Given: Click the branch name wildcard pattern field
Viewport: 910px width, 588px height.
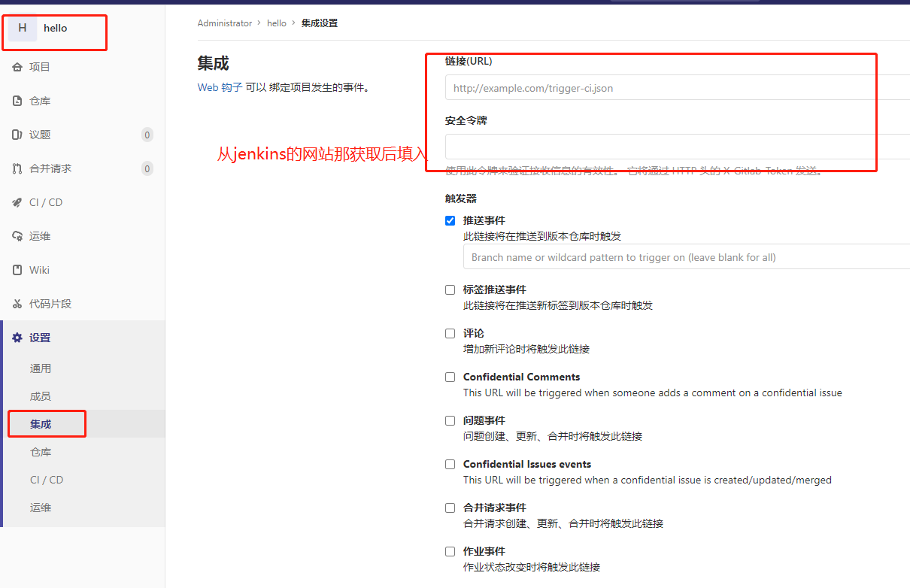Looking at the screenshot, I should [x=687, y=256].
